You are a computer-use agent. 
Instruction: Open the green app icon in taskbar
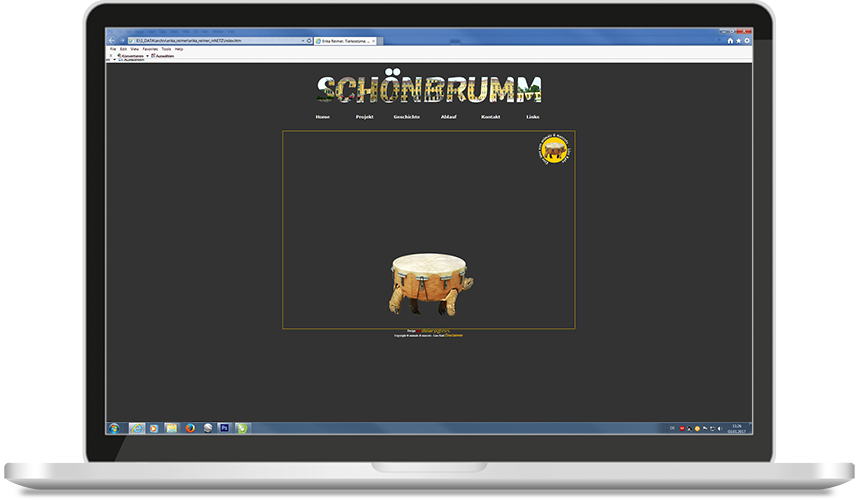point(242,428)
